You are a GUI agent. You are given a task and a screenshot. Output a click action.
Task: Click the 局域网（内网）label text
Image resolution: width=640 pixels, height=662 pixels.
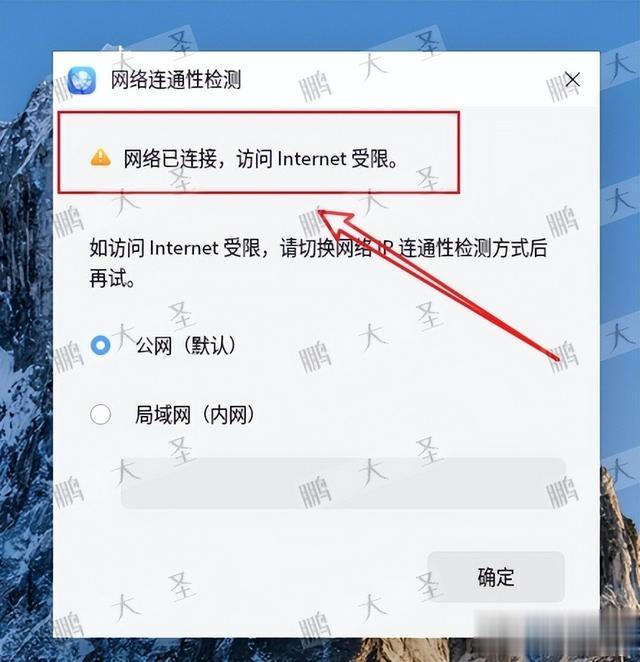pyautogui.click(x=195, y=415)
